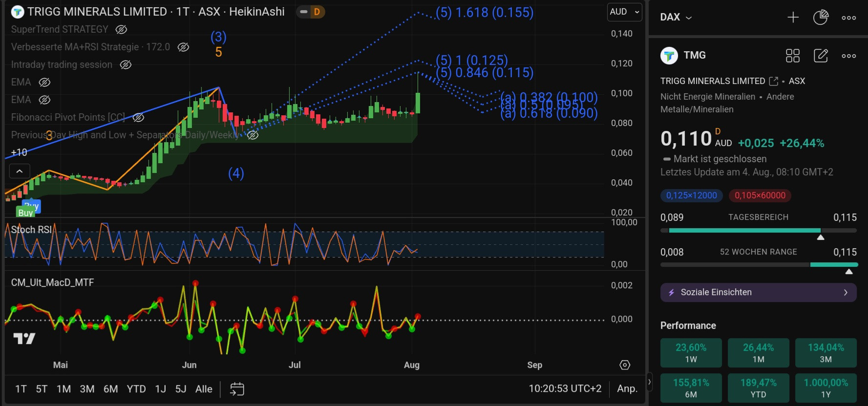Click the 1M performance tile 26,44%
This screenshot has height=406, width=868.
tap(758, 353)
